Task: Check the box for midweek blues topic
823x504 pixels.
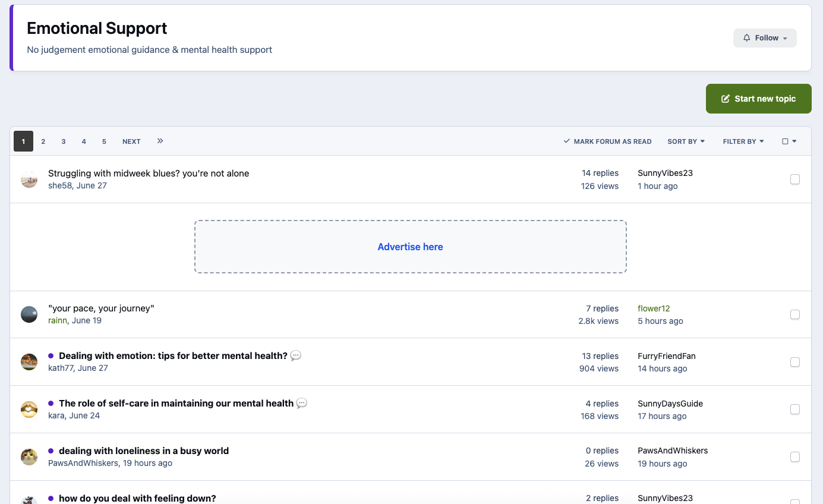Action: coord(795,179)
